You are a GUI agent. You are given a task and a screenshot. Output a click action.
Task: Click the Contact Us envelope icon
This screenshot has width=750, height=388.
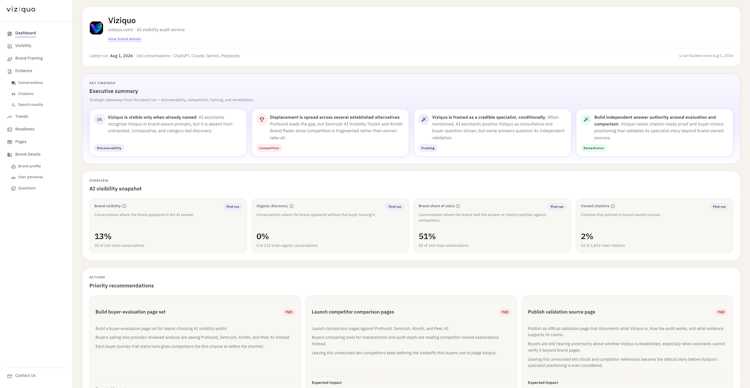click(x=10, y=376)
